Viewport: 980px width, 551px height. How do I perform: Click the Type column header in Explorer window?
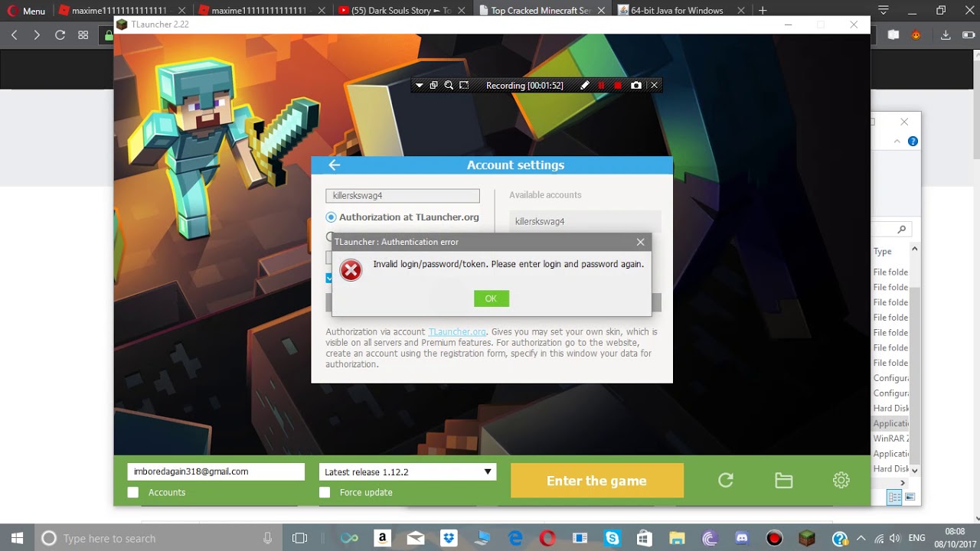coord(883,251)
